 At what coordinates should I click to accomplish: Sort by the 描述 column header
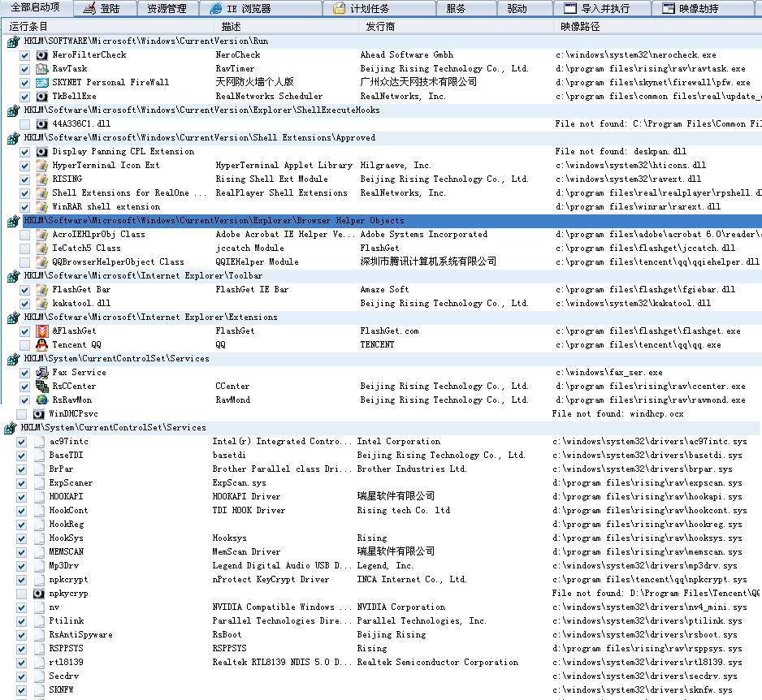coord(287,27)
